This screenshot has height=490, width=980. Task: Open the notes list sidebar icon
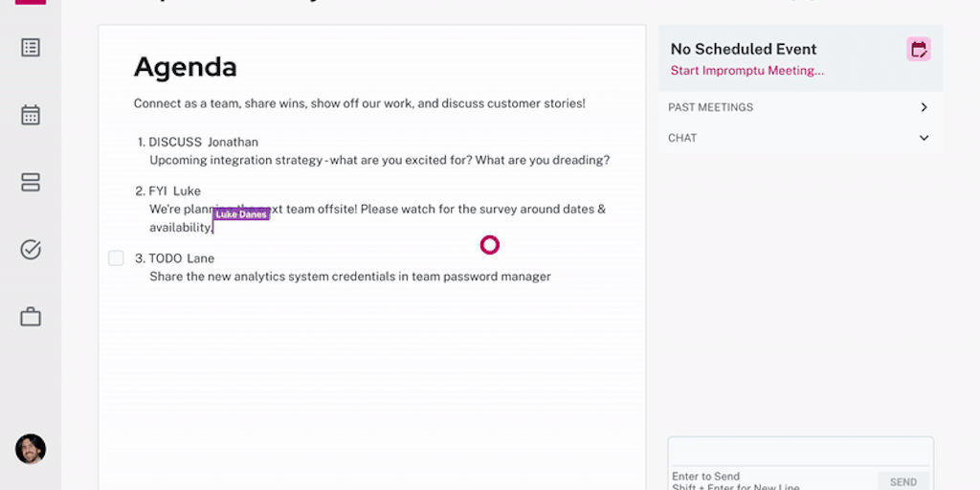tap(31, 47)
